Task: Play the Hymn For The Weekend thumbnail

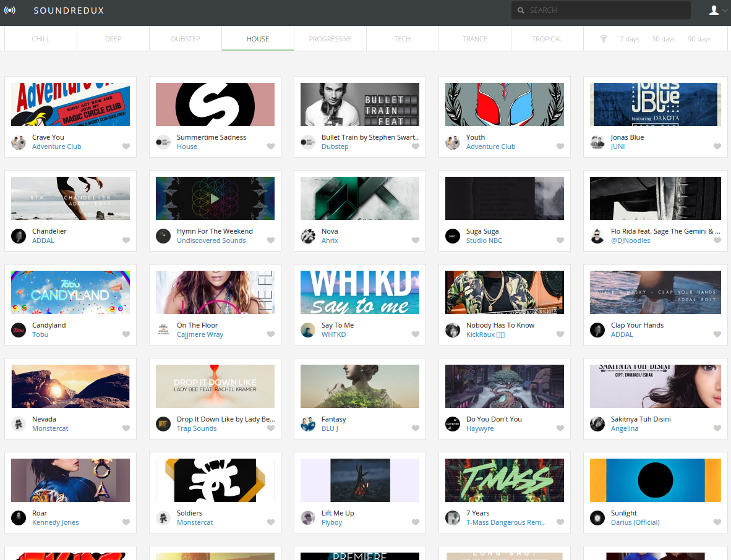Action: 215,198
